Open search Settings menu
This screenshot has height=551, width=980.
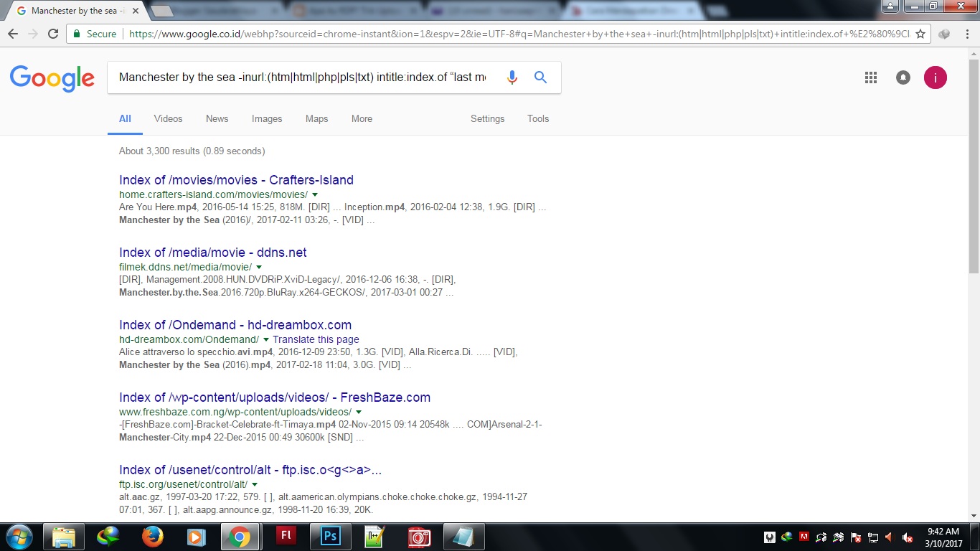coord(487,119)
